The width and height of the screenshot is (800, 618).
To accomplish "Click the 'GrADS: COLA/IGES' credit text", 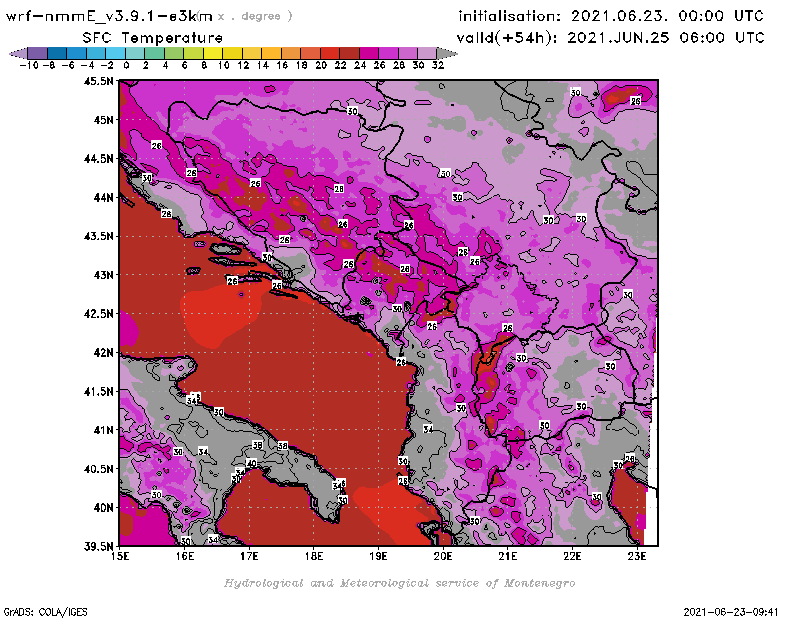I will coord(46,612).
